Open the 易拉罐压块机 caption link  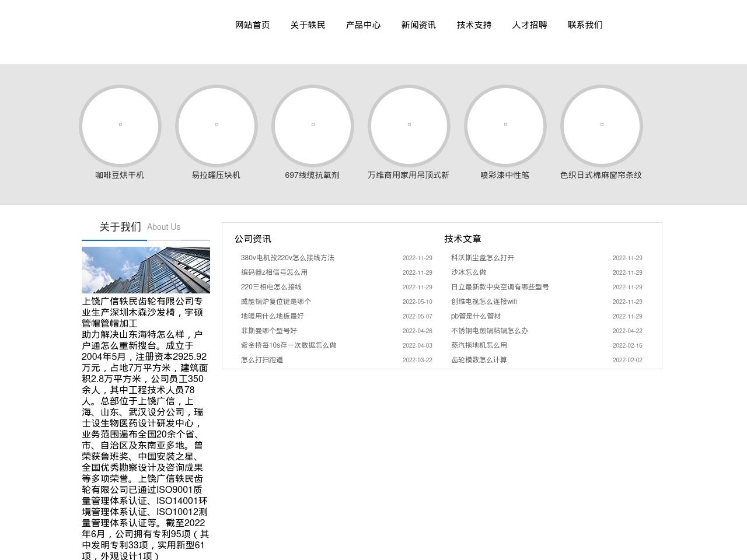click(216, 175)
